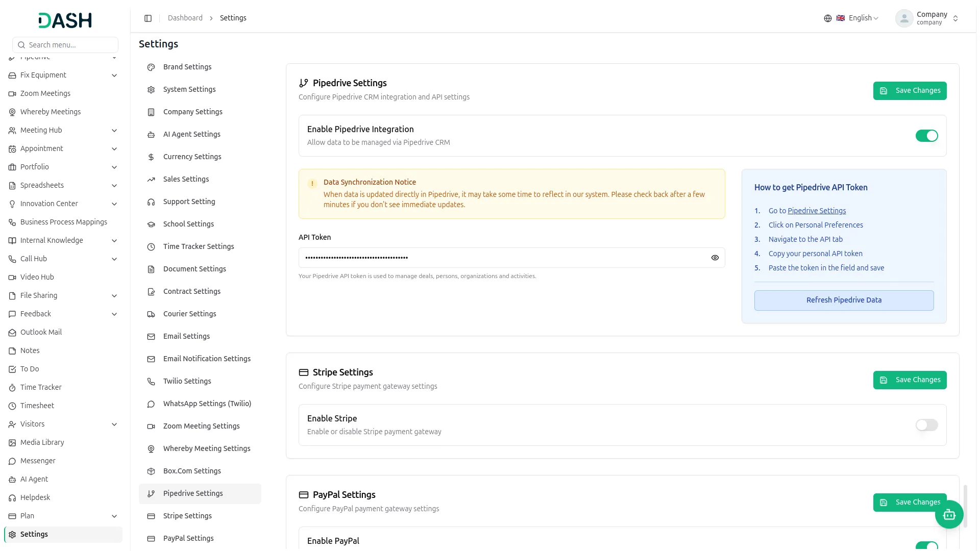Open Pipedrive Settings in settings list
The image size is (980, 551).
200,494
